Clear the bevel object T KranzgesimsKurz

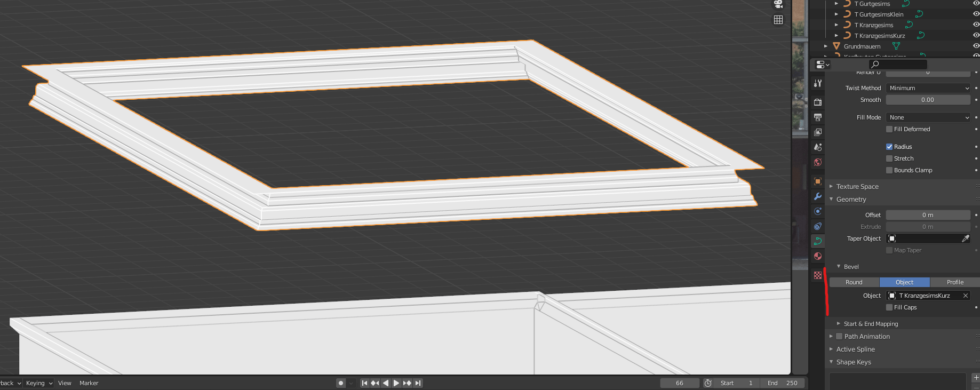point(966,296)
